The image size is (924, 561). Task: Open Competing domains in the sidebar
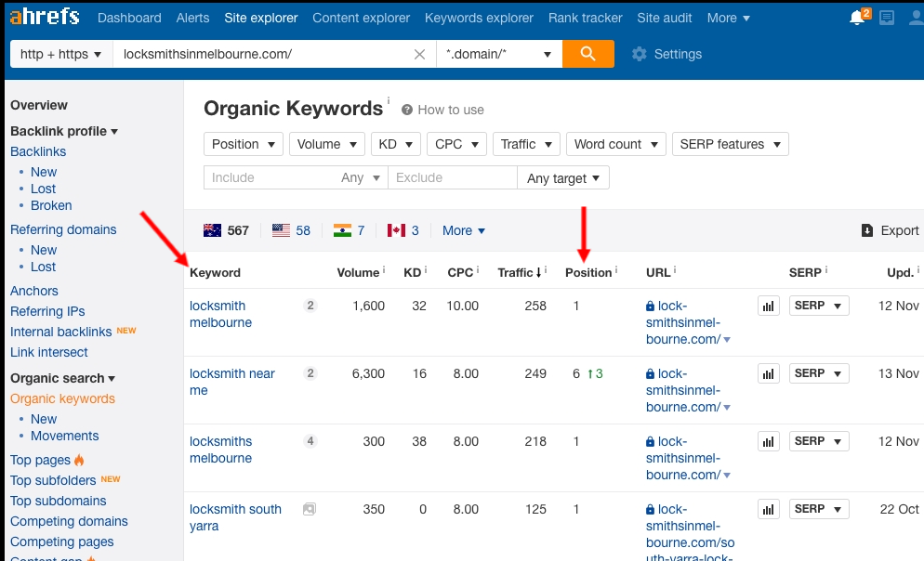click(x=69, y=522)
